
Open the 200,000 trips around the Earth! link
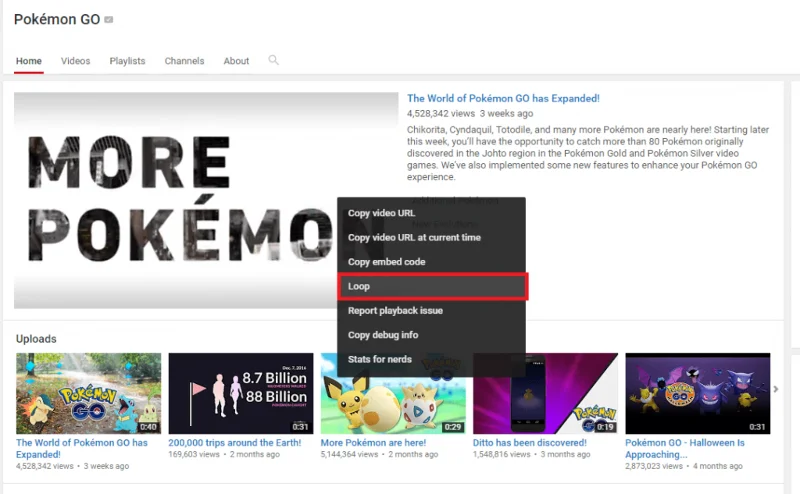coord(235,443)
